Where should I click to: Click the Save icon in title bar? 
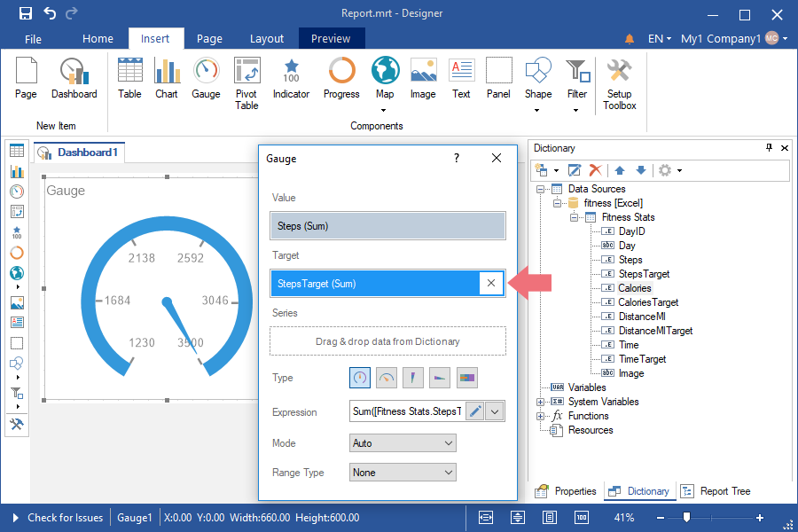tap(25, 13)
